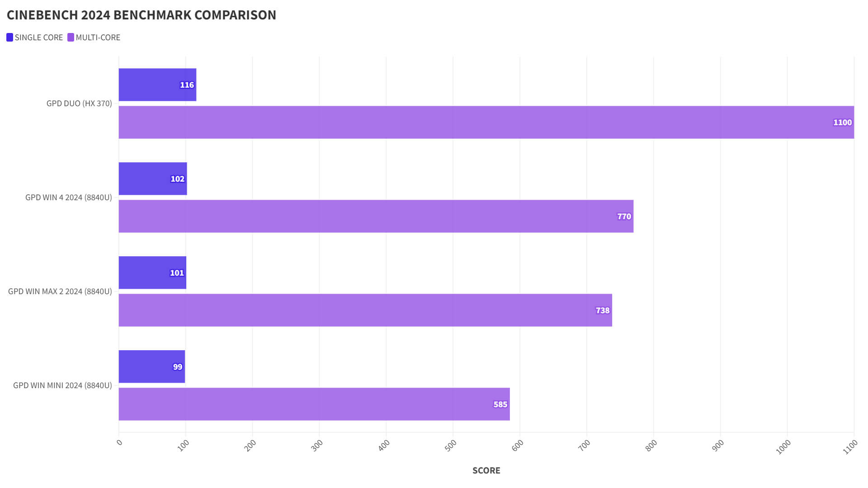Click the Single Core legend color swatch
868x488 pixels.
tap(9, 38)
